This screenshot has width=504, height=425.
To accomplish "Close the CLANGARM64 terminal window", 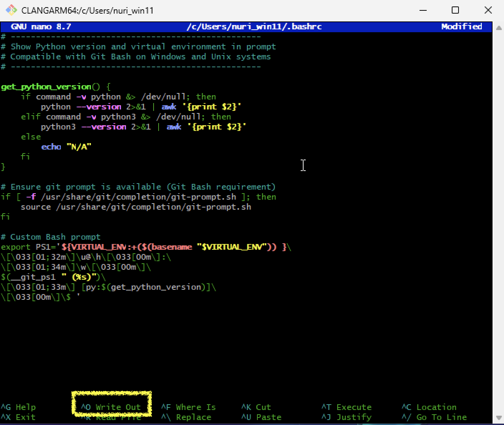I will click(488, 10).
